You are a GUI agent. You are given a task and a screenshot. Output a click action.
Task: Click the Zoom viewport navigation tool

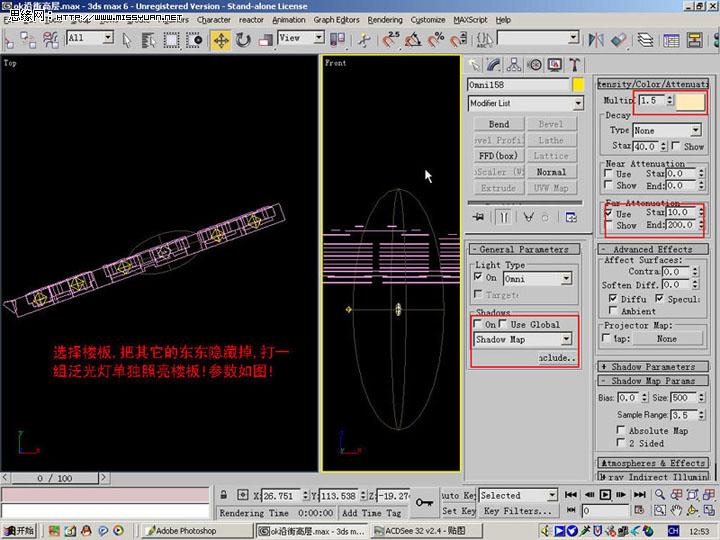[x=660, y=495]
